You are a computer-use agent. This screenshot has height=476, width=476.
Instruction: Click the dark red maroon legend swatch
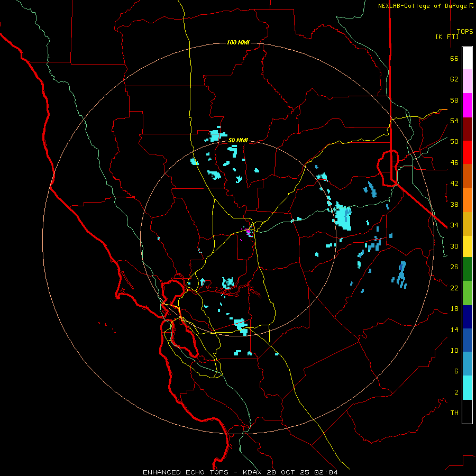pos(467,129)
